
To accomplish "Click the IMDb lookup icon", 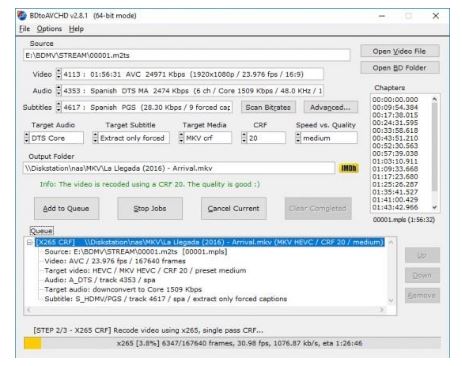I will click(x=349, y=168).
